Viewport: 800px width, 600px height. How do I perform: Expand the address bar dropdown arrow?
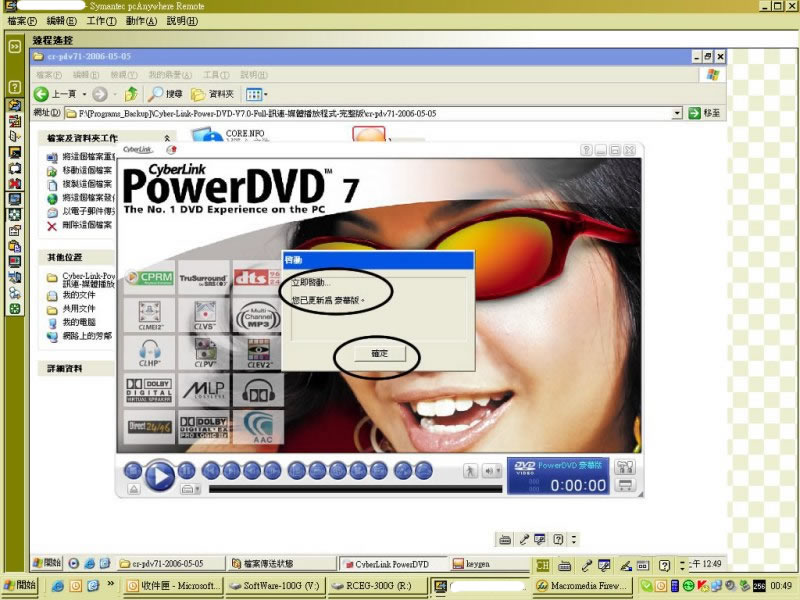(x=677, y=113)
